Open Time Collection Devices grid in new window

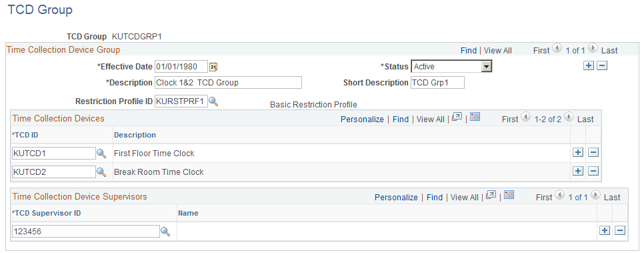click(x=457, y=117)
